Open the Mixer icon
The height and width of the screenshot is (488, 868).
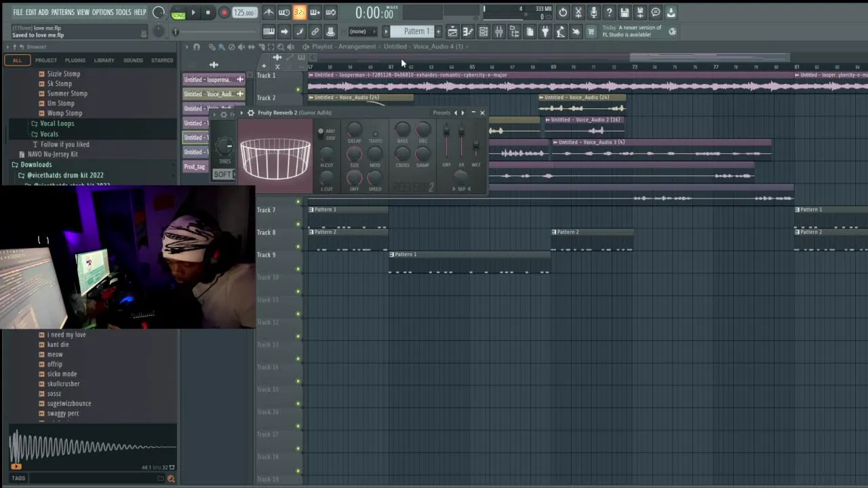pyautogui.click(x=499, y=31)
